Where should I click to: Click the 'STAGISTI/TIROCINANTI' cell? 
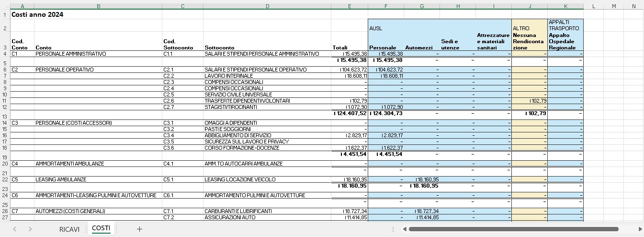coord(267,107)
